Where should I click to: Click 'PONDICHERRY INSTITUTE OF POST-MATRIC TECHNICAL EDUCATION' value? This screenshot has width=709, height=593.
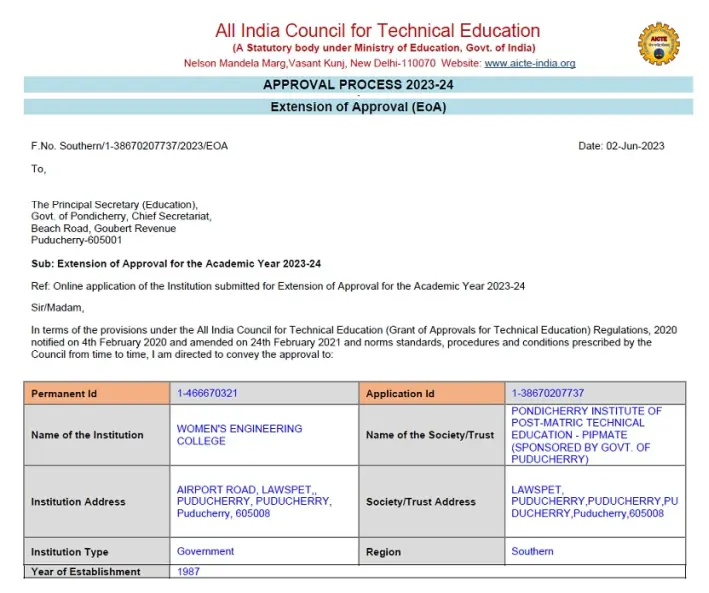(x=586, y=435)
